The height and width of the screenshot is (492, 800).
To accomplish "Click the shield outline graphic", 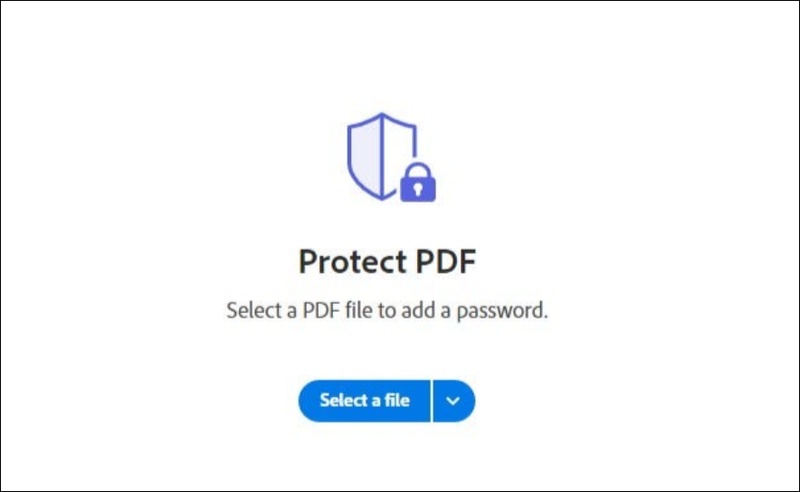I will point(380,153).
